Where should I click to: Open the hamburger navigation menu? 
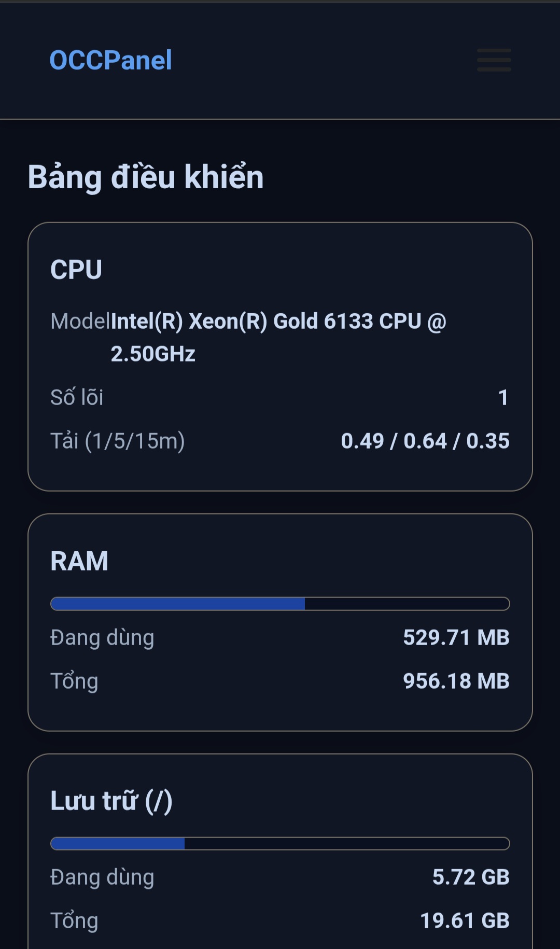click(x=494, y=60)
